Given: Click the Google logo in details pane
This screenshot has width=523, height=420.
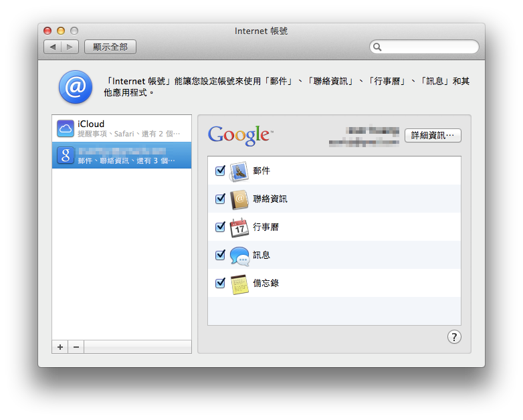Looking at the screenshot, I should coord(241,135).
